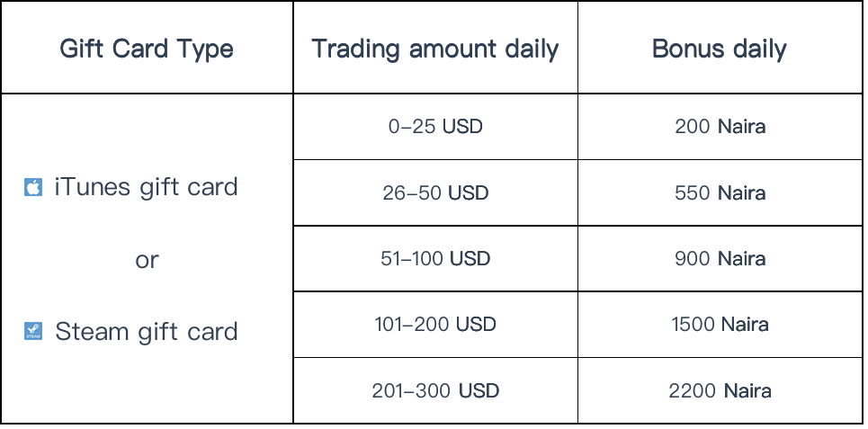Click the 550 Naira bonus cell

click(720, 192)
